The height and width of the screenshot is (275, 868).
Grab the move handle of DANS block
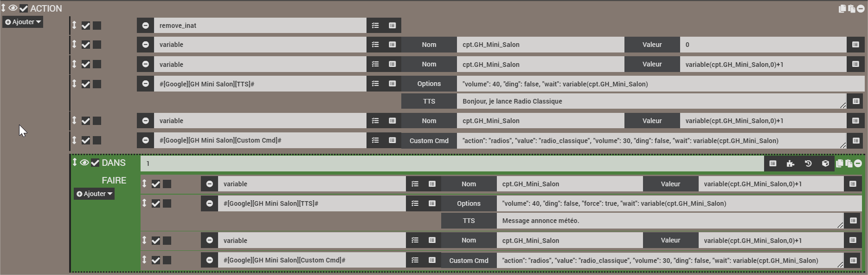coord(75,162)
